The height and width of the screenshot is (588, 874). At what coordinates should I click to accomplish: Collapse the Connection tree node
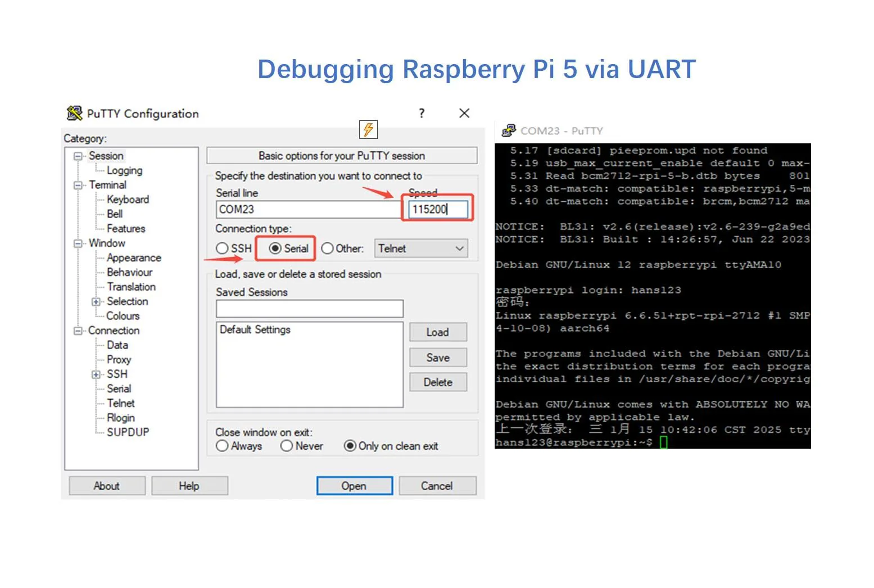click(x=78, y=331)
